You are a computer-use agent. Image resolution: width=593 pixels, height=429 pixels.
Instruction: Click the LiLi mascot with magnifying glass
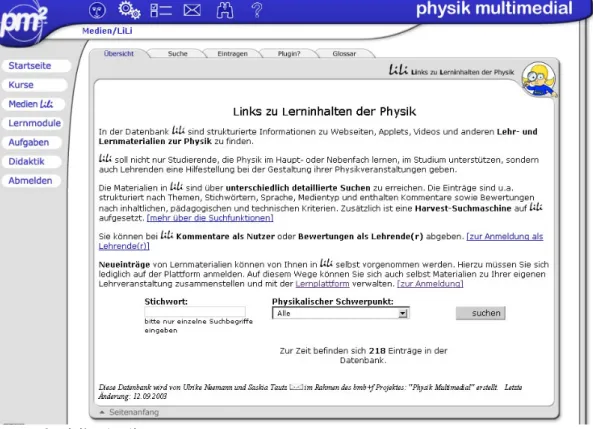539,79
